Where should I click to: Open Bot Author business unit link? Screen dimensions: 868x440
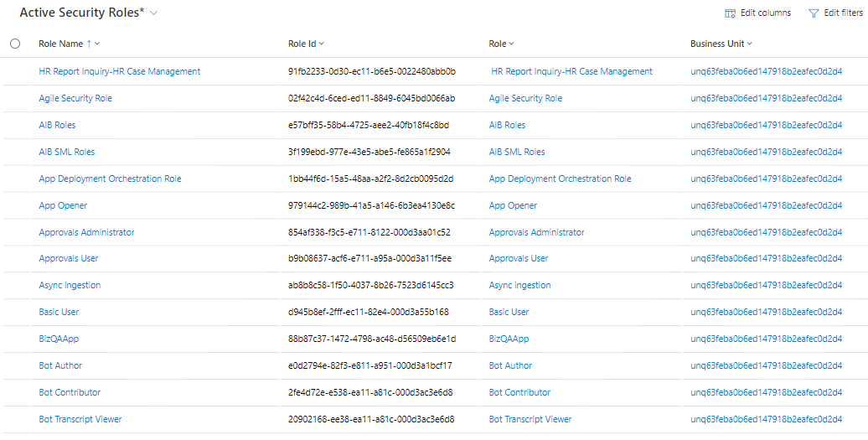pyautogui.click(x=766, y=365)
